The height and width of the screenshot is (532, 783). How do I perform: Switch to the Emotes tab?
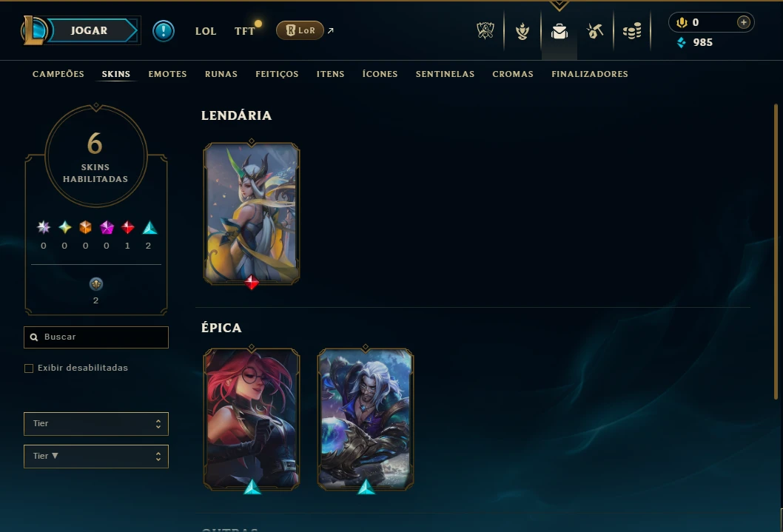point(167,74)
